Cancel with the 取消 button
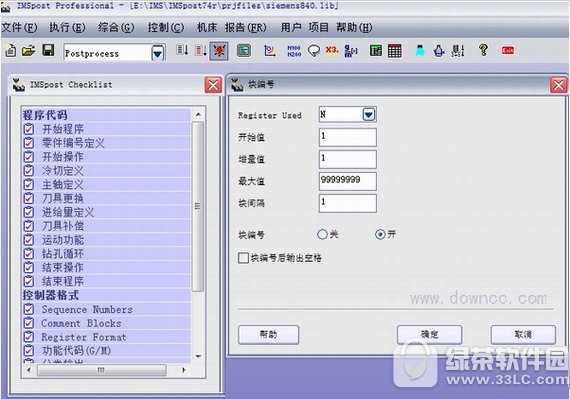The image size is (570, 399). pos(523,335)
